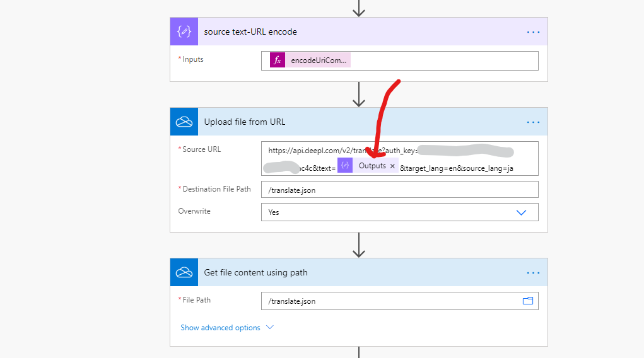Click the Get file content using path title

(255, 273)
